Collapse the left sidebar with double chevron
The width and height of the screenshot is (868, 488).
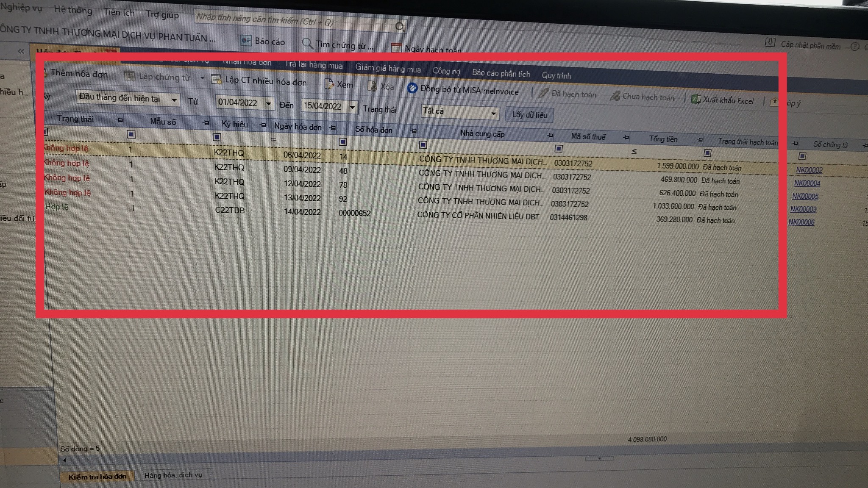click(21, 51)
